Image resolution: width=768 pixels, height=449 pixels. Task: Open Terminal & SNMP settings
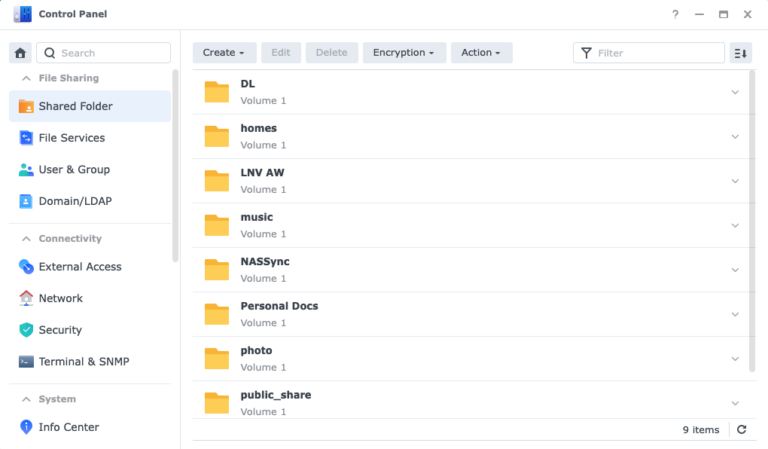tap(83, 362)
